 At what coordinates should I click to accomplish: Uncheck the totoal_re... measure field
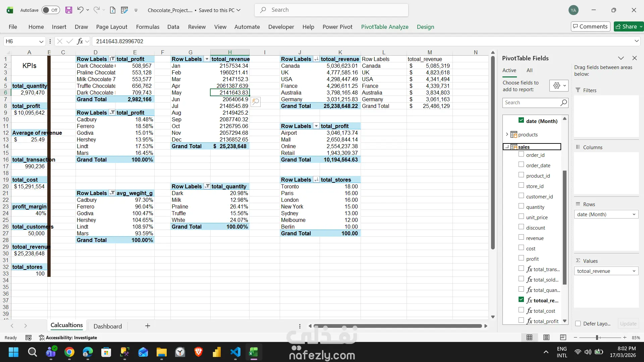521,300
